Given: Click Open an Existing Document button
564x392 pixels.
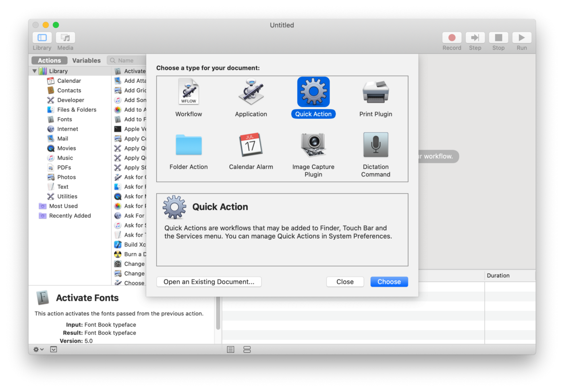Looking at the screenshot, I should (209, 282).
